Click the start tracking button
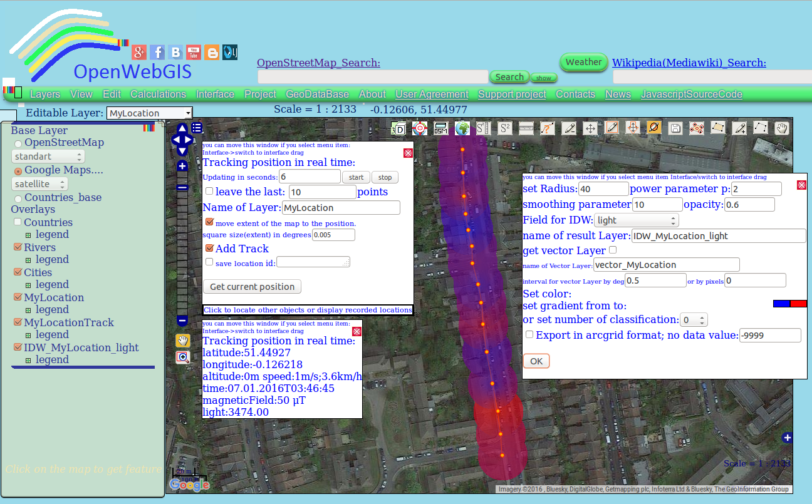Viewport: 812px width, 504px height. click(x=356, y=177)
